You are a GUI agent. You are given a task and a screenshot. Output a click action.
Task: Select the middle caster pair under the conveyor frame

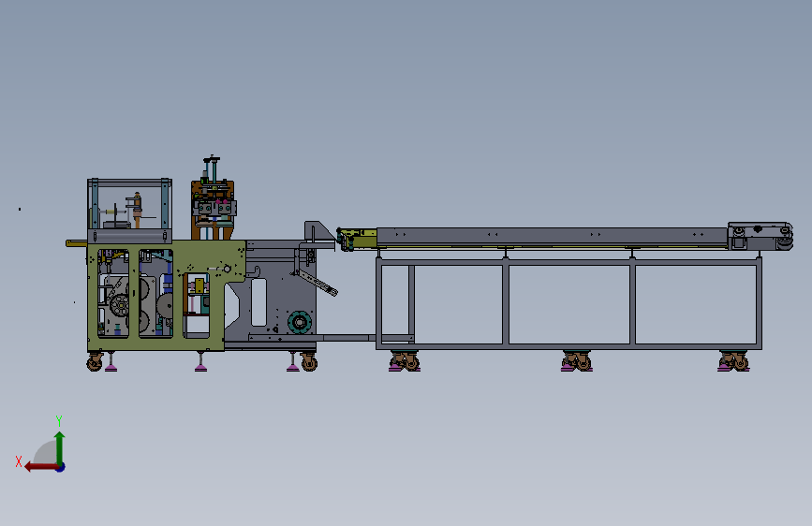(x=576, y=361)
